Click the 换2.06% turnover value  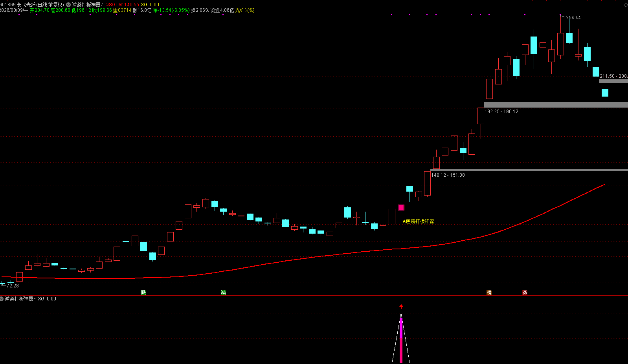[x=200, y=10]
